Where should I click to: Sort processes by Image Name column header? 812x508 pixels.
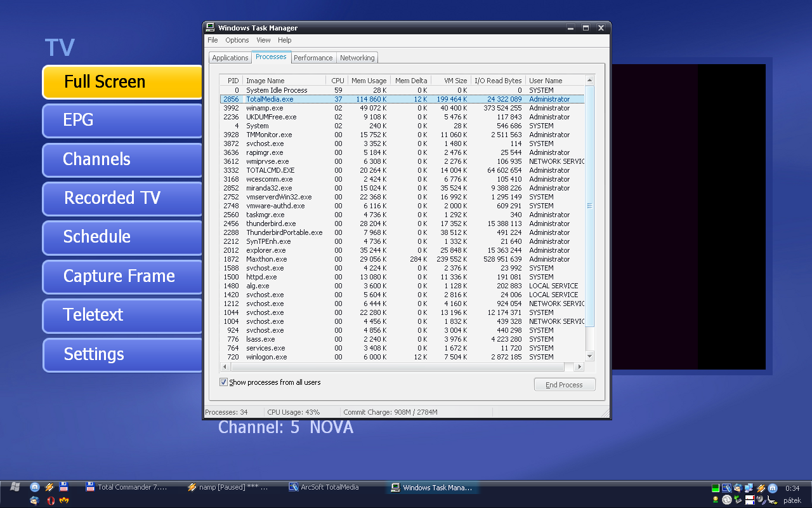coord(285,81)
